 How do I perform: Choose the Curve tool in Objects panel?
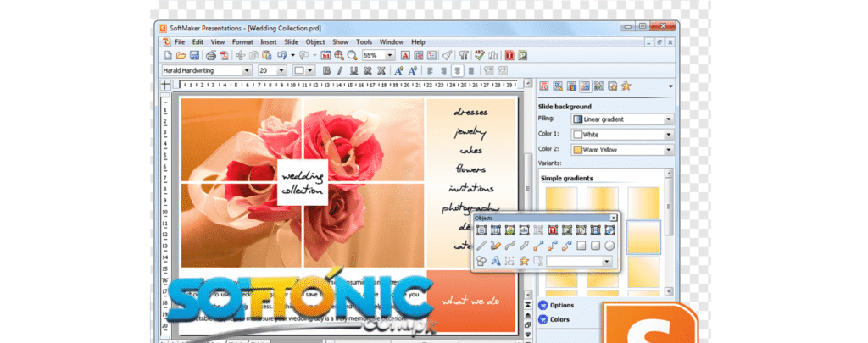509,245
